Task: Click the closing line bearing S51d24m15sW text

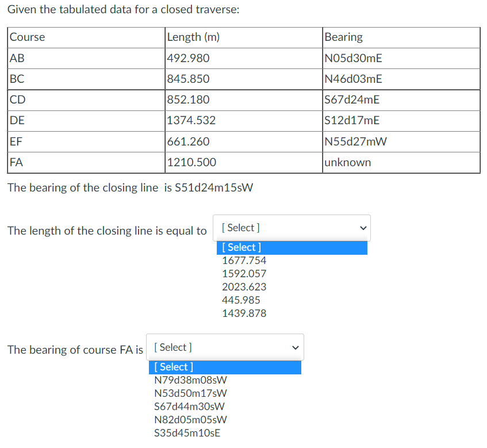Action: (214, 187)
